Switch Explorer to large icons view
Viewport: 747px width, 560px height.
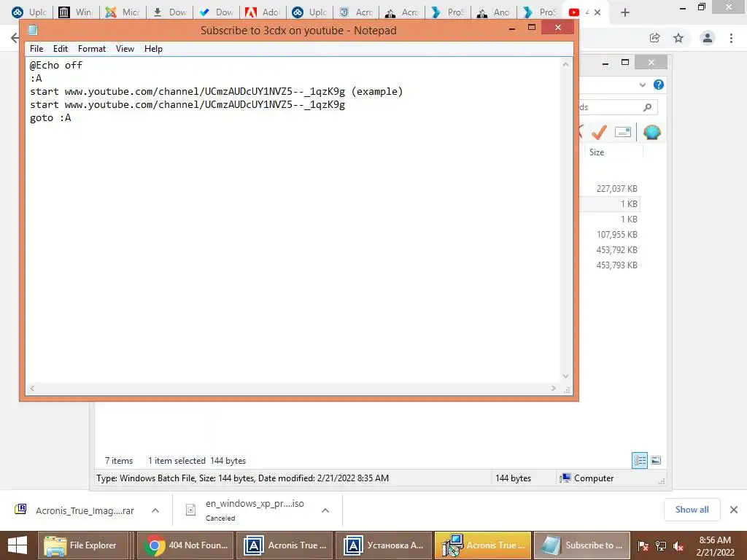coord(656,460)
